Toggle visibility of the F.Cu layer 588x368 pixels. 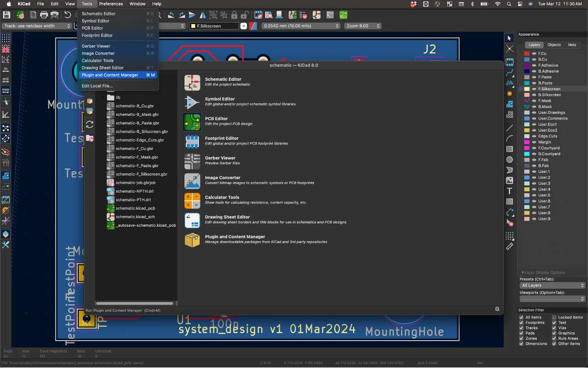click(x=534, y=54)
